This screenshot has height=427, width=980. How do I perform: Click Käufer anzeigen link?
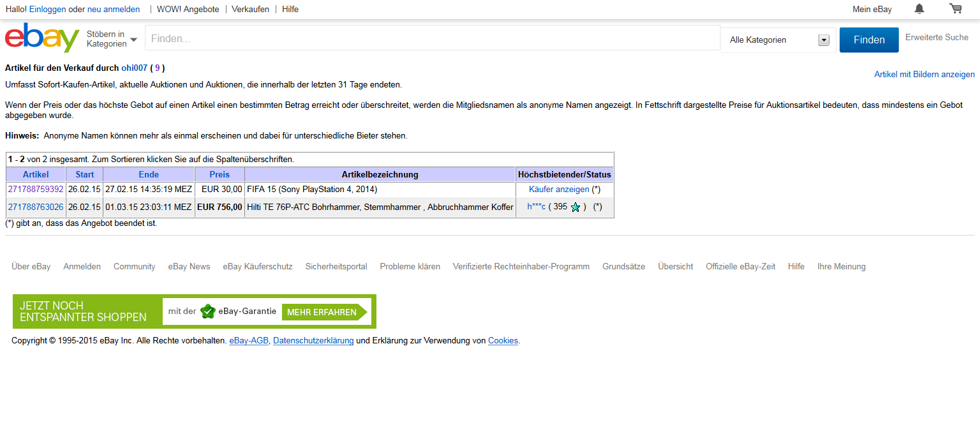pos(559,190)
